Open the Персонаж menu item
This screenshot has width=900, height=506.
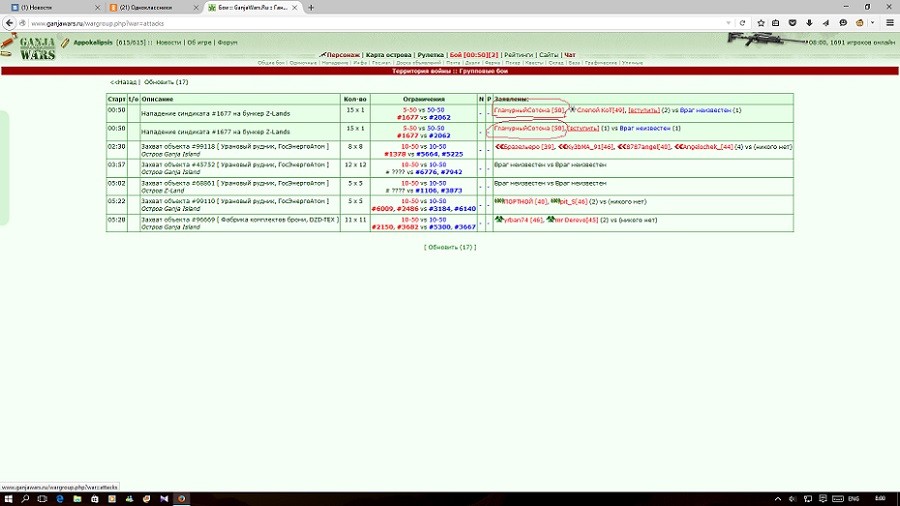click(343, 55)
